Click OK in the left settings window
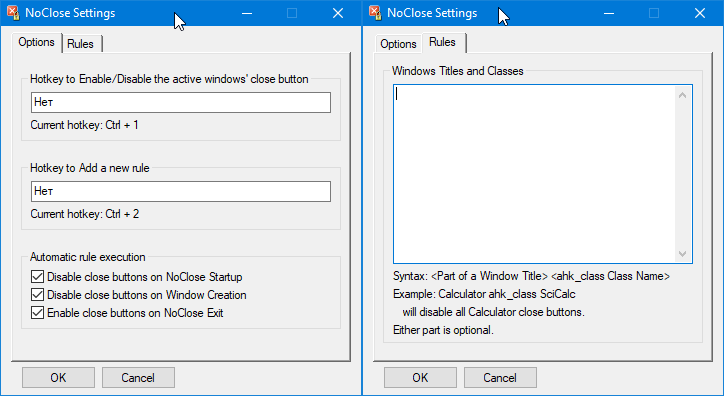 [x=58, y=378]
